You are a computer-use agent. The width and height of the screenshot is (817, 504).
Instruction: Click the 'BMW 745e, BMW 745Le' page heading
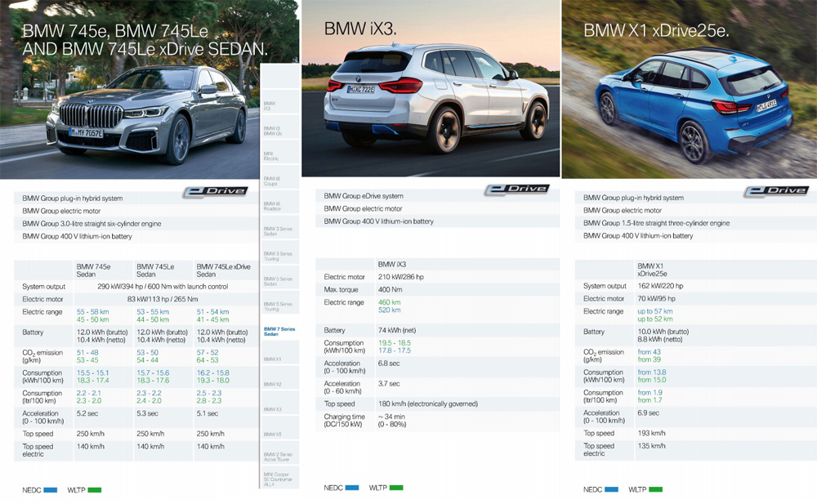pyautogui.click(x=145, y=40)
